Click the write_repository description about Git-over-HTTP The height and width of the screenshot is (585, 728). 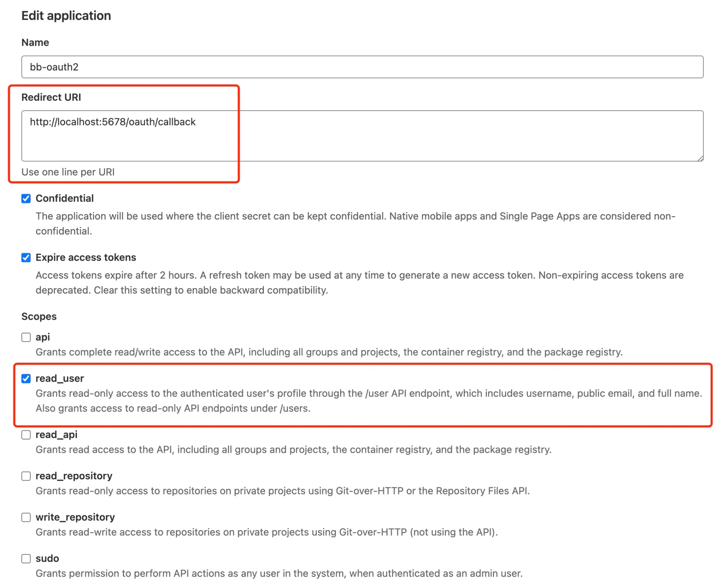267,532
